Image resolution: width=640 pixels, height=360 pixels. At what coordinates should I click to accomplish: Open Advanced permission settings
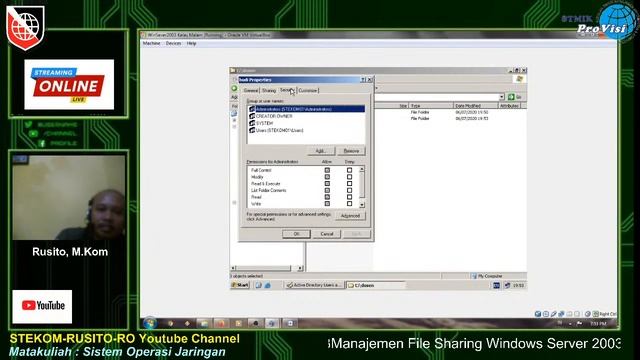click(x=350, y=216)
